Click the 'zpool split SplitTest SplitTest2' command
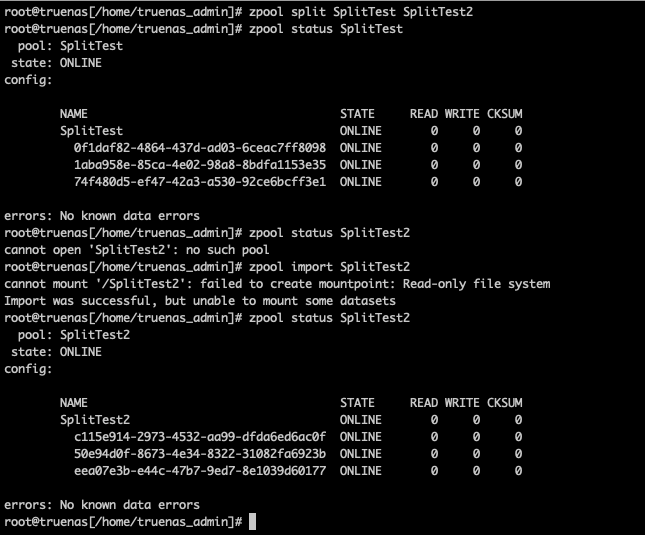This screenshot has width=645, height=535. click(361, 12)
